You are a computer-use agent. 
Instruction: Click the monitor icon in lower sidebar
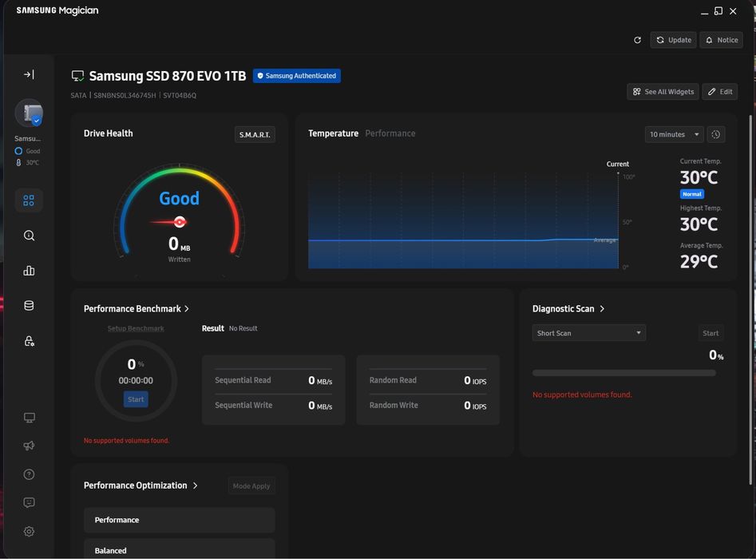point(29,418)
